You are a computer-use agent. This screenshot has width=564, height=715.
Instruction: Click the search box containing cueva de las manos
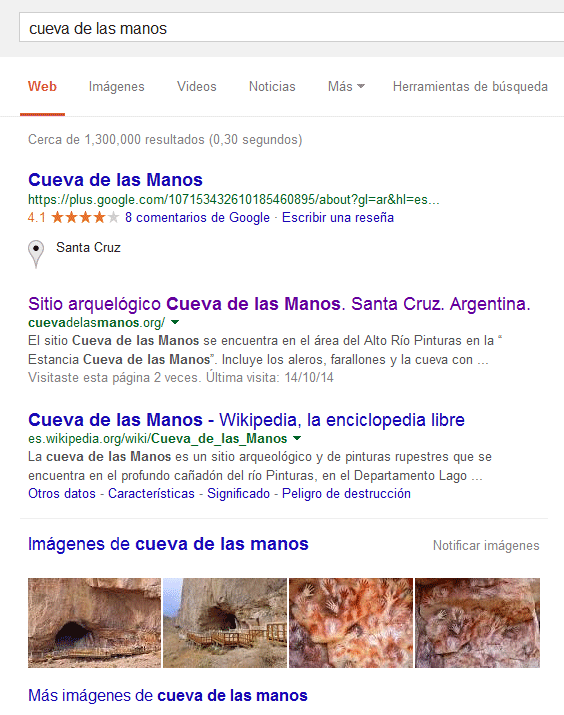292,28
